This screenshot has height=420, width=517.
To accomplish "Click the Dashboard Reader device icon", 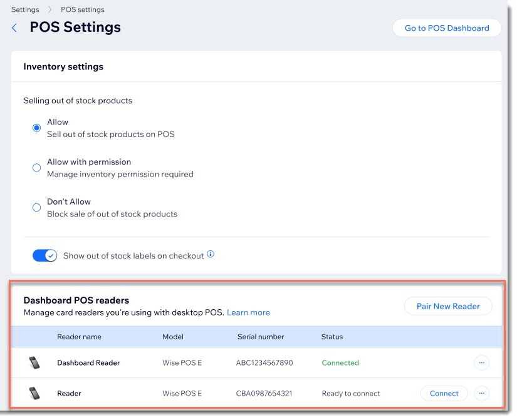I will (33, 362).
